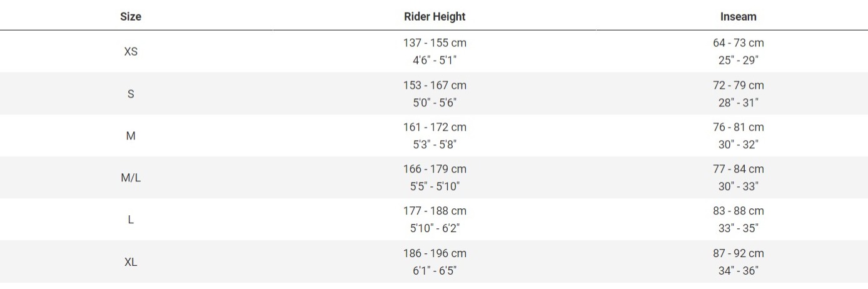Select the XL size cell
The height and width of the screenshot is (289, 868).
(x=131, y=262)
